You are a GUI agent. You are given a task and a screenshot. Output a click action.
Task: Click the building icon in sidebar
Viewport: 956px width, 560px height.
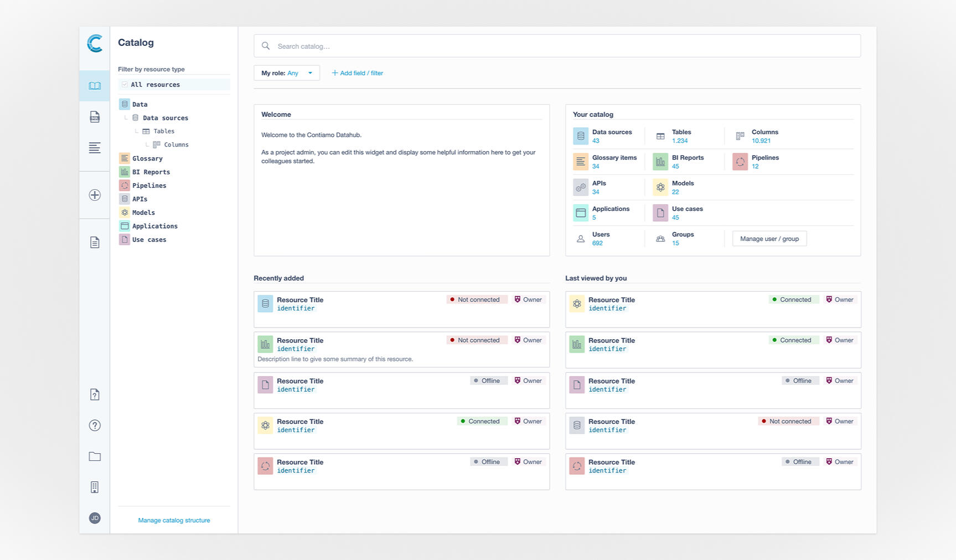point(95,488)
